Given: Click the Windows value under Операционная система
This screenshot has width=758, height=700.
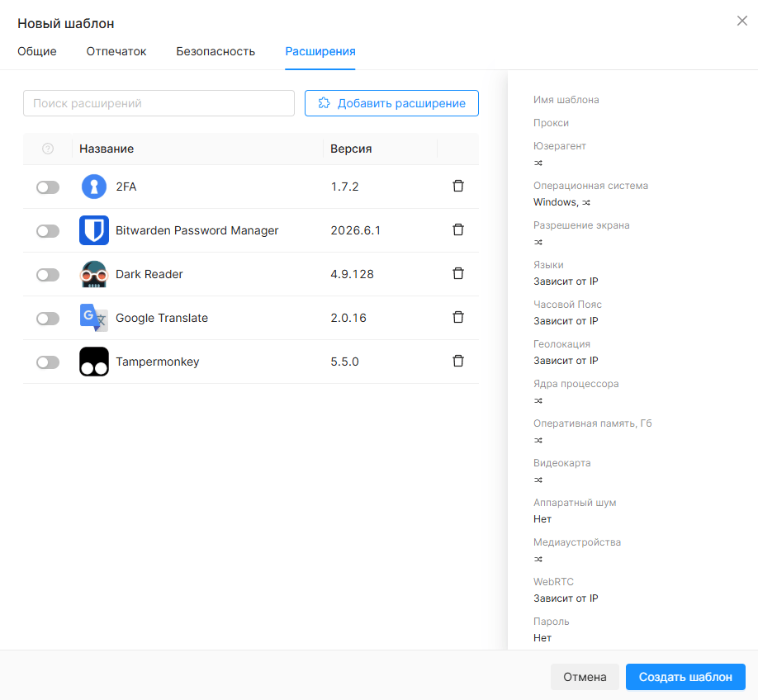Looking at the screenshot, I should tap(556, 202).
